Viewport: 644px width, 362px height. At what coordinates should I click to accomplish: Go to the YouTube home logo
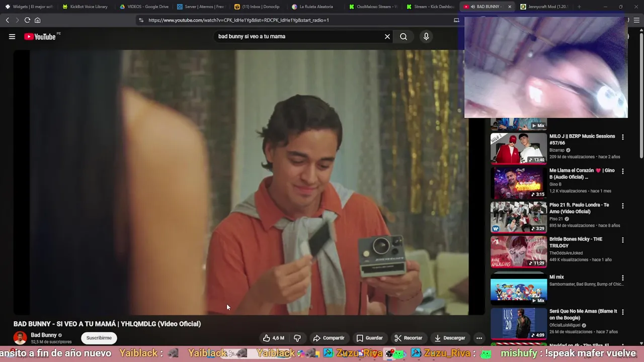40,36
